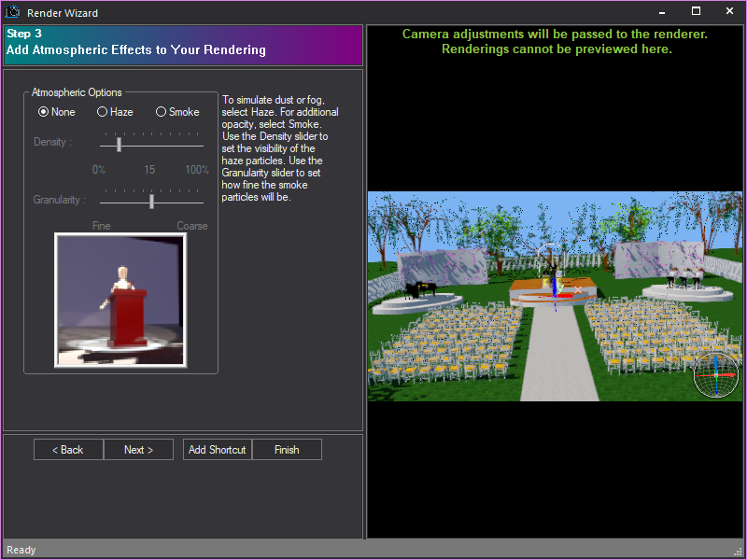Enable the Haze atmospheric effect
Screen dimensions: 747x560
[101, 111]
